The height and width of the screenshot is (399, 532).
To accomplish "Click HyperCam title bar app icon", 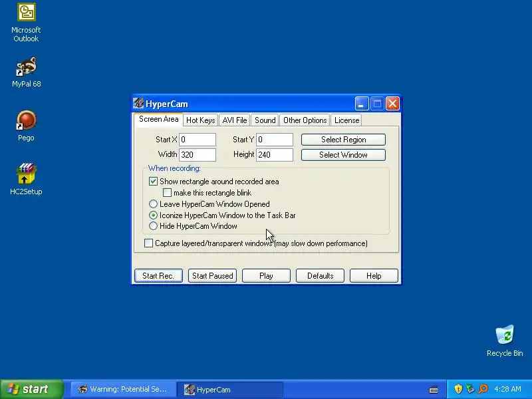I will [x=138, y=103].
